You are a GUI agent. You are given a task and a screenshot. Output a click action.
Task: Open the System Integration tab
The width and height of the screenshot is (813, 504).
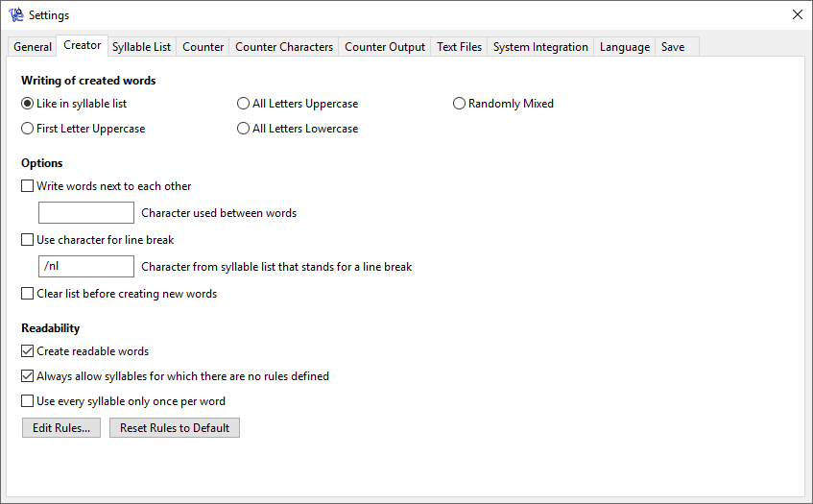[540, 47]
